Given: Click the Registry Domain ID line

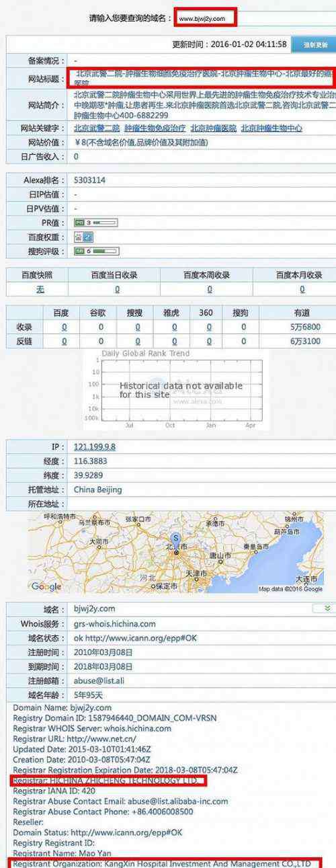Looking at the screenshot, I should tap(115, 717).
